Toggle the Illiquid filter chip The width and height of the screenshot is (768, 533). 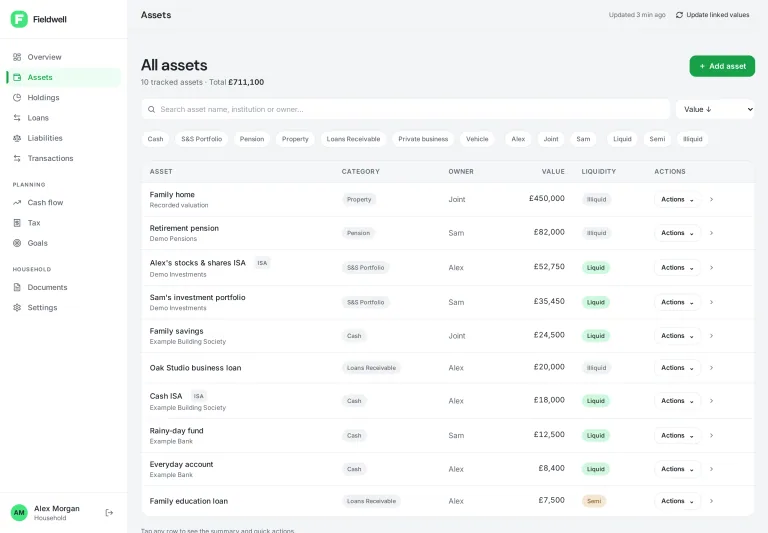pos(693,139)
